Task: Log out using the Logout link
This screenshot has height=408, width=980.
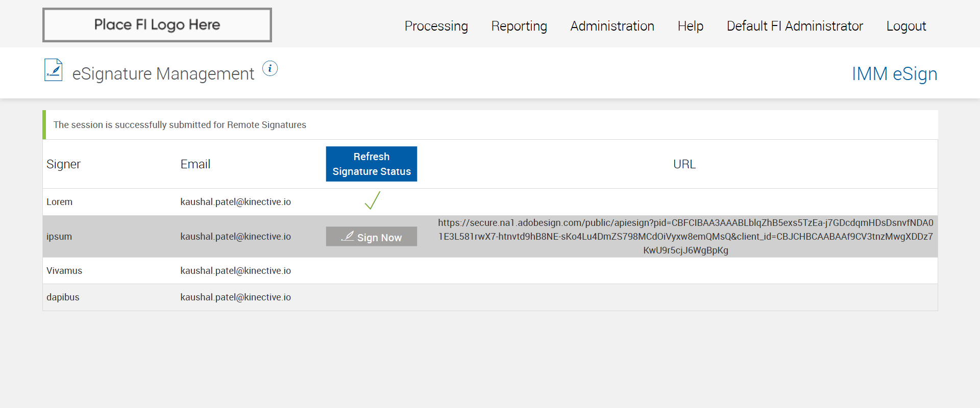Action: [906, 26]
